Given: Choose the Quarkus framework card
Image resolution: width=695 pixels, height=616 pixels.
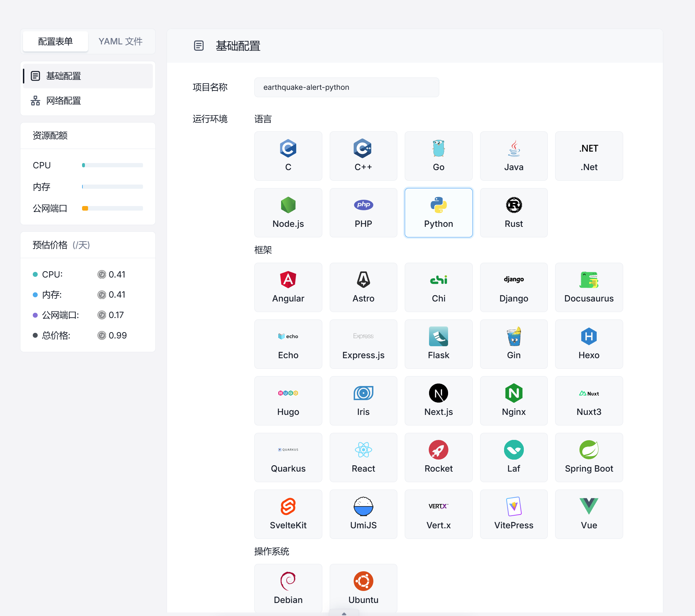Looking at the screenshot, I should click(x=288, y=458).
